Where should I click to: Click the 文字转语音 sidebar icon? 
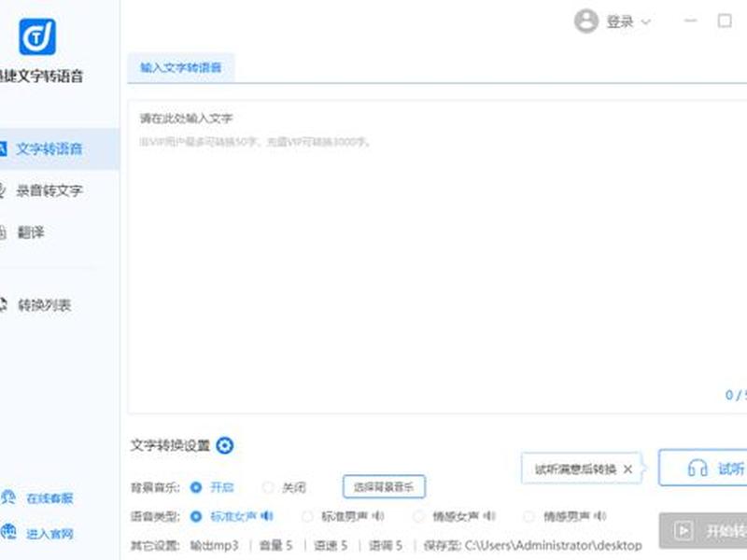click(3, 148)
